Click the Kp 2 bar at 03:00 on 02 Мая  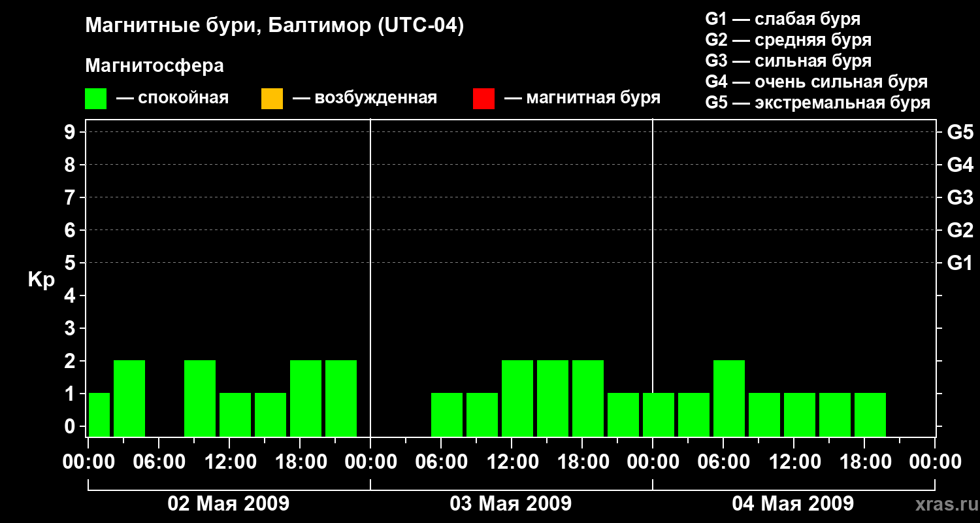point(129,398)
